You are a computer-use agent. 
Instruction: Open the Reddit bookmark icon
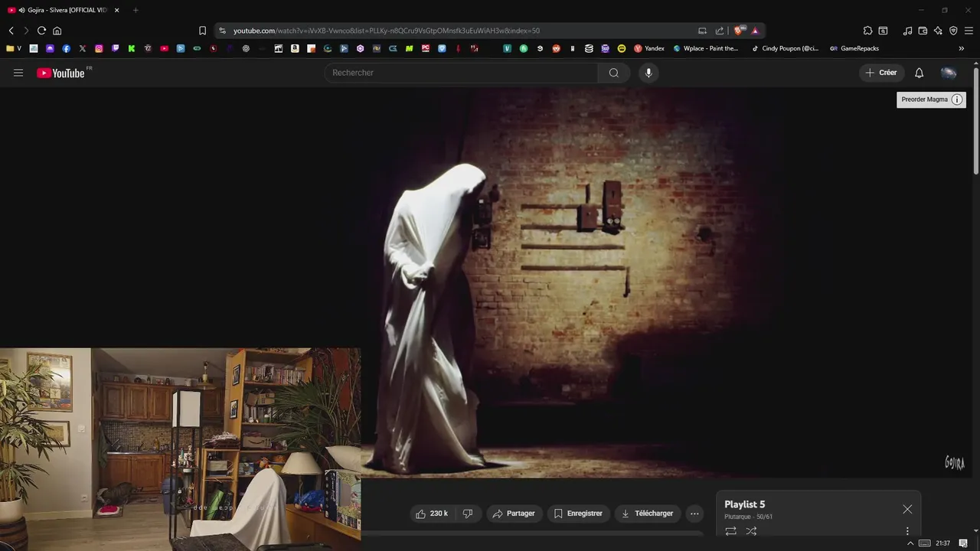tap(556, 48)
